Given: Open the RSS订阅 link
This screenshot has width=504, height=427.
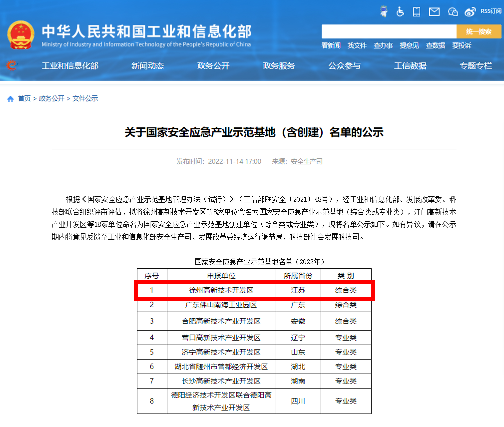Looking at the screenshot, I should point(491,11).
